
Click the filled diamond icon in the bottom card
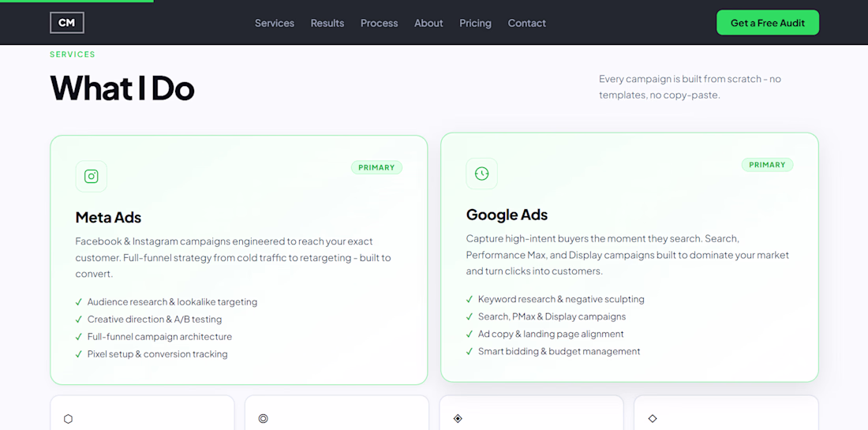click(x=458, y=419)
